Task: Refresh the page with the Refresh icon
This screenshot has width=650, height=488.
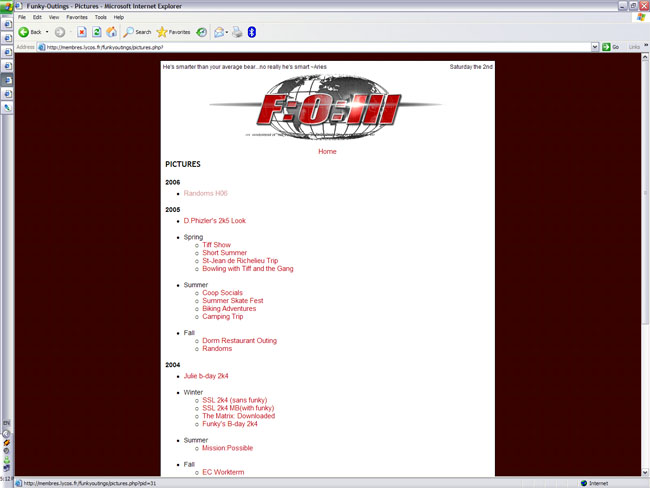Action: (x=97, y=32)
